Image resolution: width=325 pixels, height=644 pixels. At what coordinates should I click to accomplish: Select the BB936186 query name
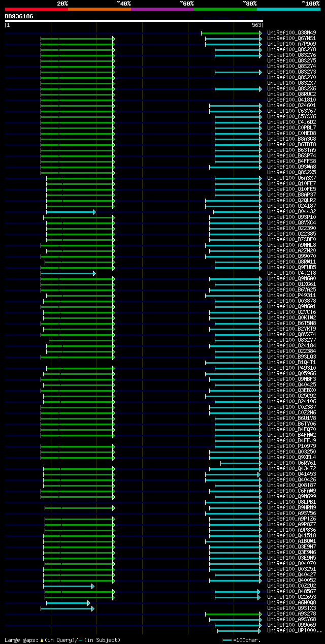19,16
